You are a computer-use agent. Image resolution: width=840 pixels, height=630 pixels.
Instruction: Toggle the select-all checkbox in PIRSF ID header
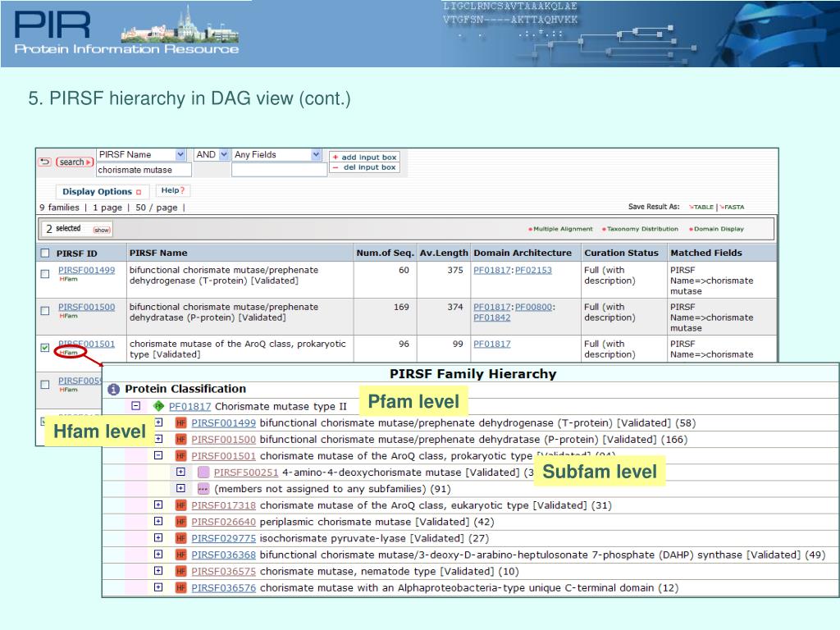[45, 253]
